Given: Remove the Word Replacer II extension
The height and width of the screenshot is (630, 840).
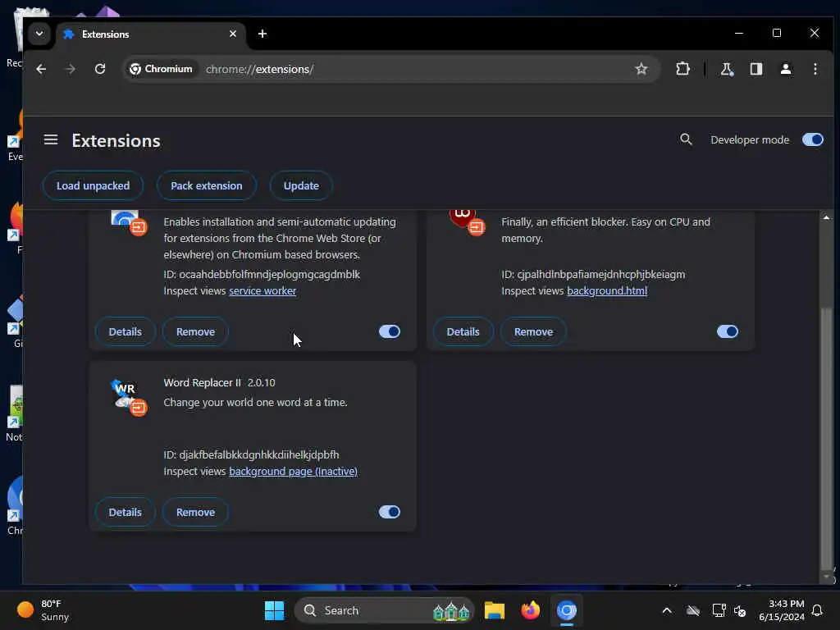Looking at the screenshot, I should pyautogui.click(x=195, y=512).
